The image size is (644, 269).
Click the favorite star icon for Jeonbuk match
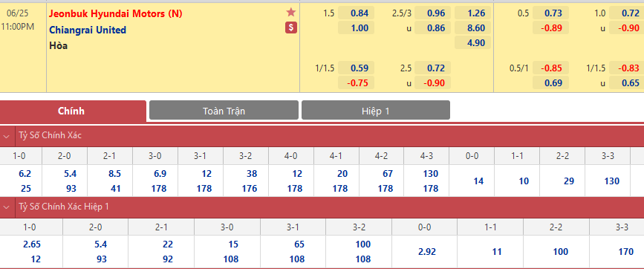[291, 13]
